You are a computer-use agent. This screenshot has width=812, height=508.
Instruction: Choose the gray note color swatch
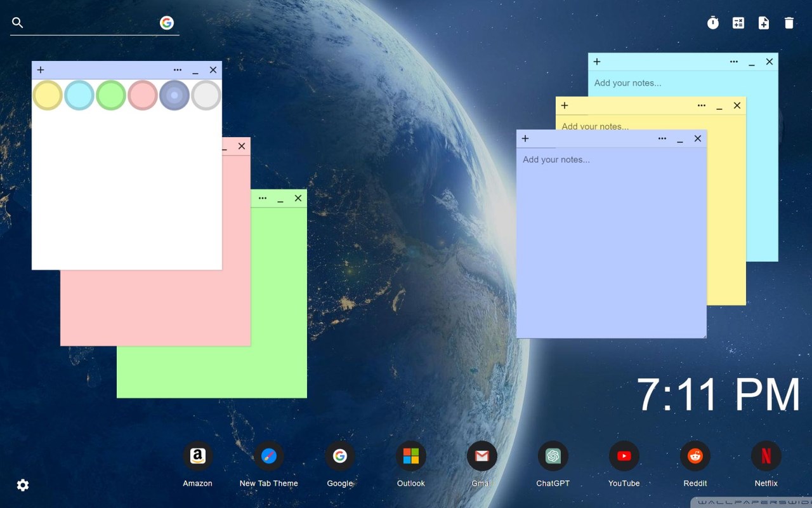pos(206,95)
